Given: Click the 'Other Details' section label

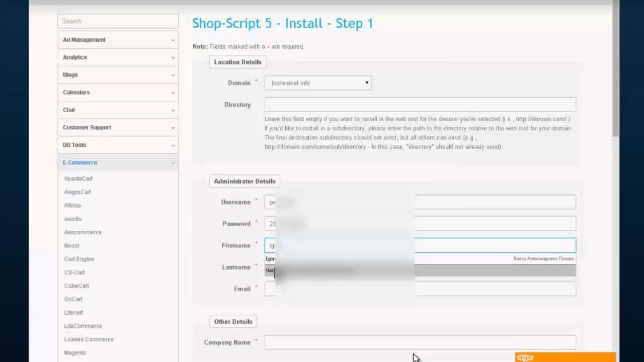Looking at the screenshot, I should [x=233, y=321].
